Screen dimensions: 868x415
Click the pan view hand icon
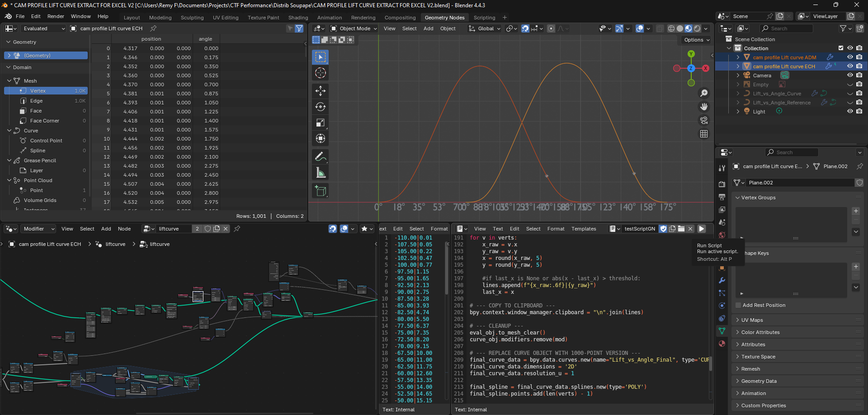pos(704,107)
